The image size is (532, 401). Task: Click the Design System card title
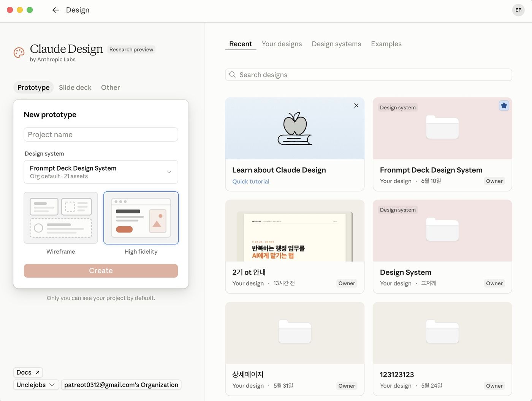point(405,272)
